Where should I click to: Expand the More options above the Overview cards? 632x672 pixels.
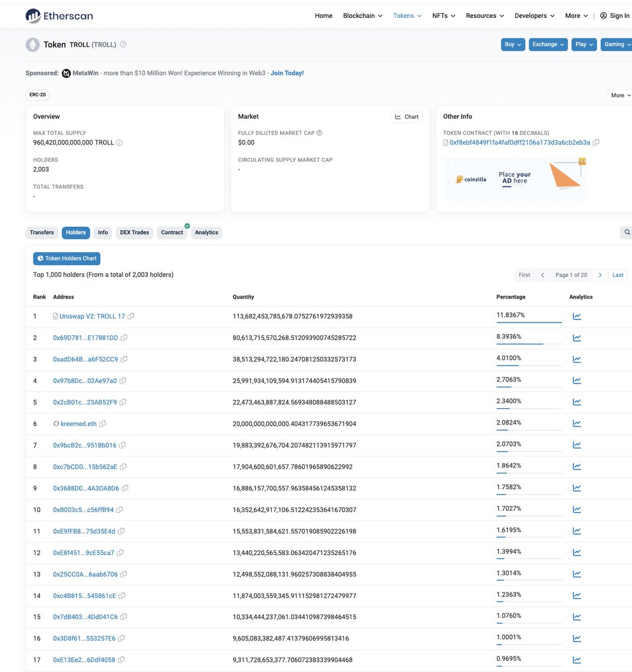[619, 95]
